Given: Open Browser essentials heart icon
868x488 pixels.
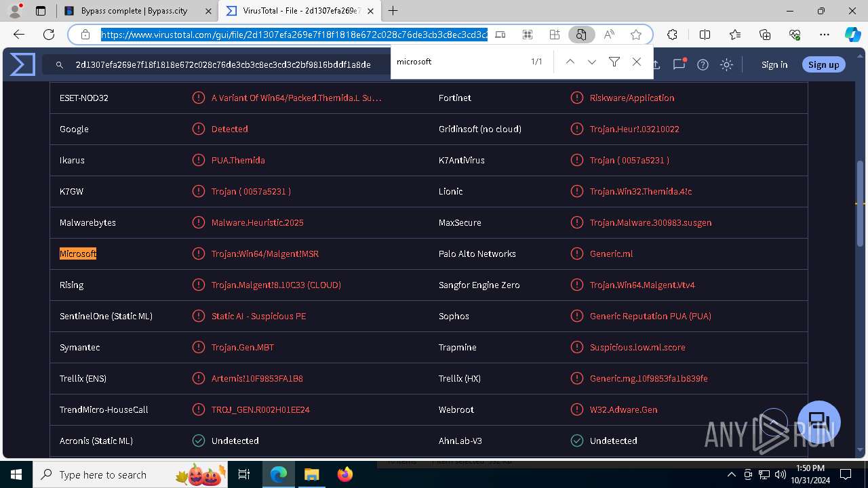Looking at the screenshot, I should click(x=795, y=35).
